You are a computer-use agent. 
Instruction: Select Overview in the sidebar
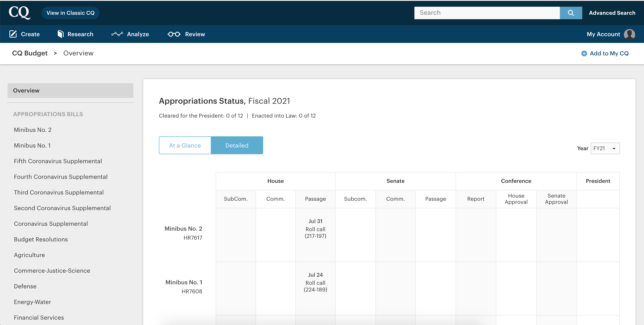70,91
